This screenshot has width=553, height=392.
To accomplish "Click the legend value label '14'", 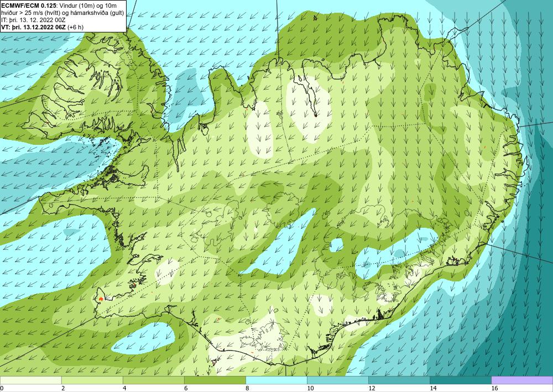I will pyautogui.click(x=433, y=388).
